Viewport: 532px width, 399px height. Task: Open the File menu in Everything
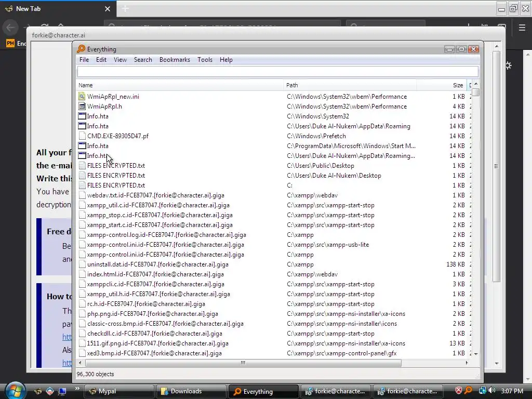pyautogui.click(x=84, y=60)
